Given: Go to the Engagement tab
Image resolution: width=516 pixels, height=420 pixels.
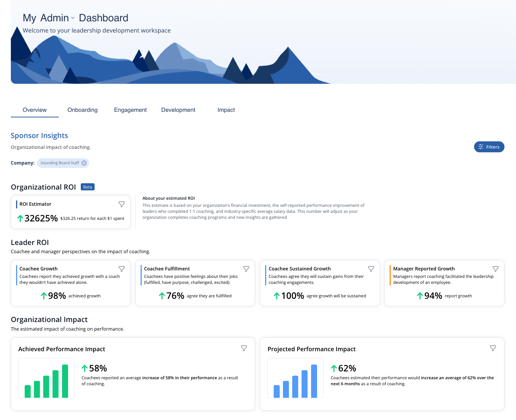Looking at the screenshot, I should [130, 110].
